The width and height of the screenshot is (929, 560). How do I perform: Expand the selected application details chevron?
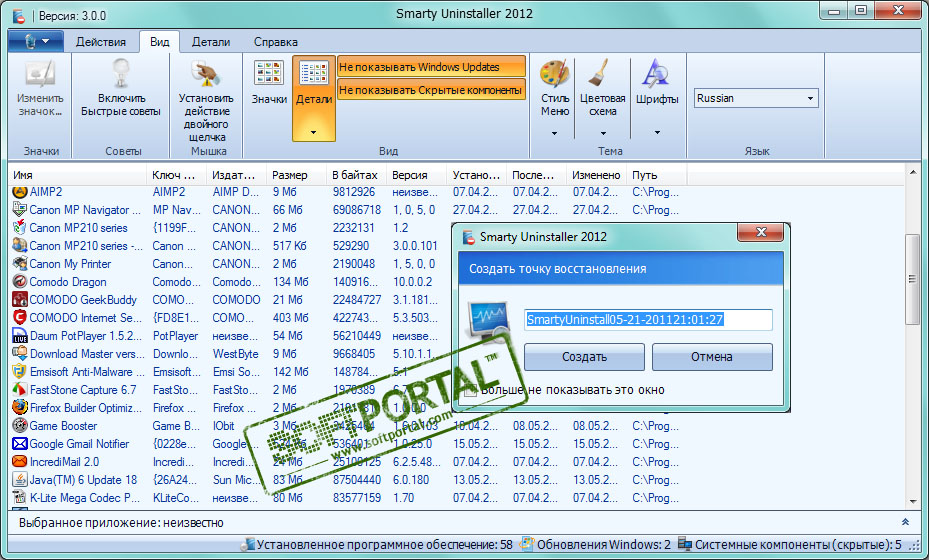coord(905,522)
